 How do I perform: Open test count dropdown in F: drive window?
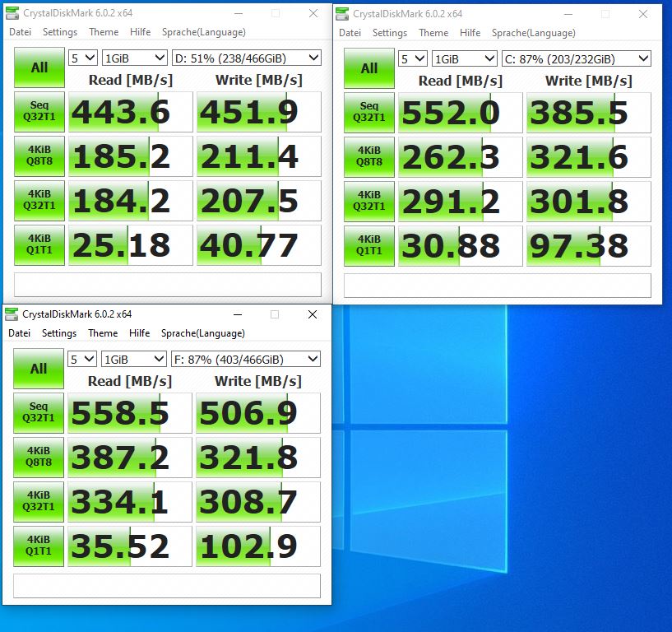coord(82,359)
